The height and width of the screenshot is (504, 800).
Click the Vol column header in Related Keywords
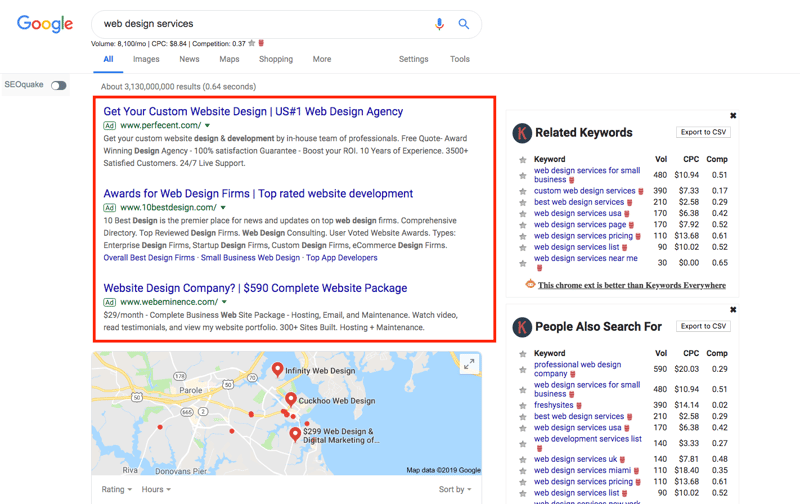(661, 159)
